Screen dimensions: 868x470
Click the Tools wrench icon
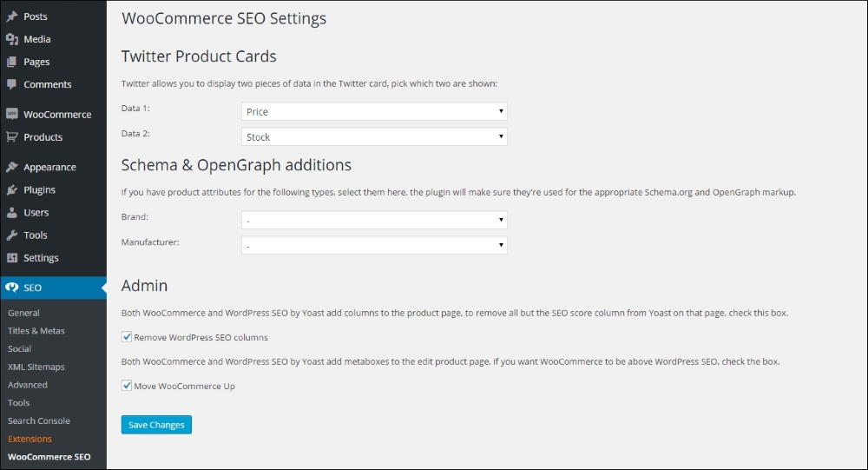pyautogui.click(x=11, y=235)
